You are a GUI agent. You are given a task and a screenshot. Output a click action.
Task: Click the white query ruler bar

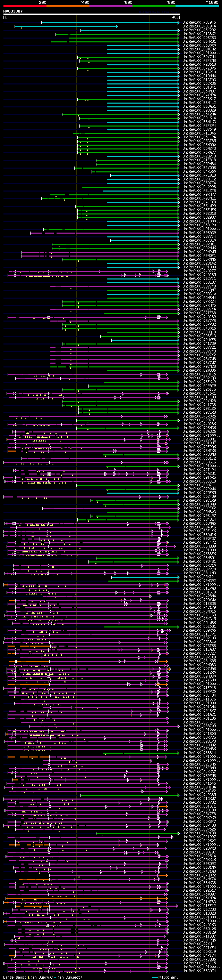(x=92, y=15)
